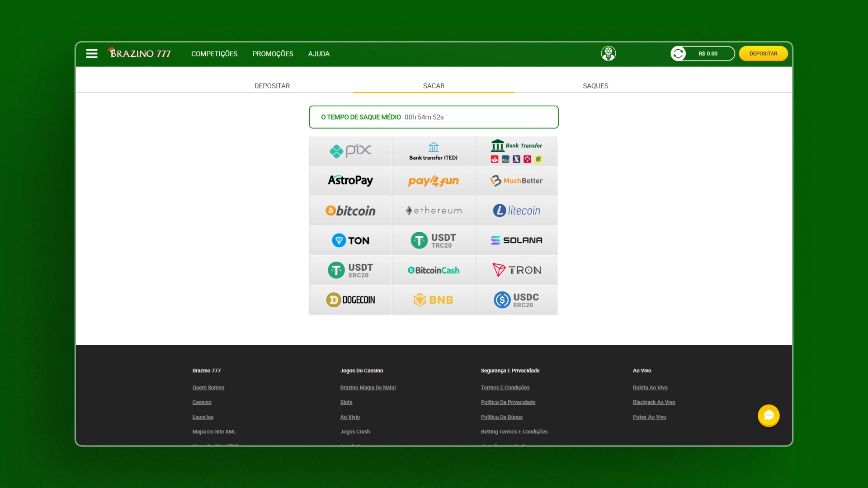Click the Brazino 777 logo
The width and height of the screenshot is (868, 488).
pyautogui.click(x=140, y=53)
